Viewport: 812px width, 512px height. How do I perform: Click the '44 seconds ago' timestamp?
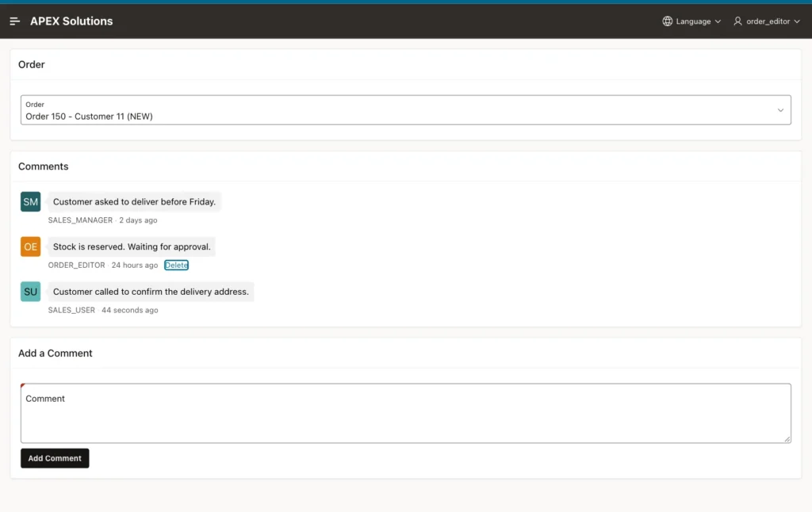click(x=130, y=310)
